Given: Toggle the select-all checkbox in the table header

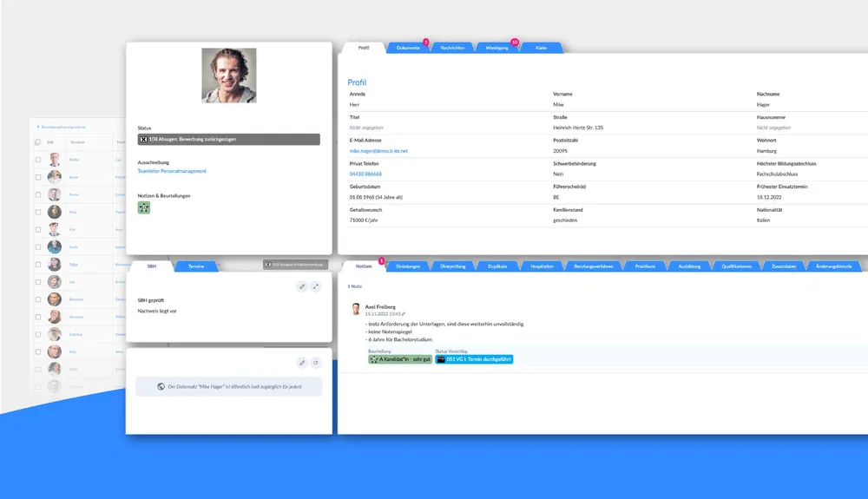Looking at the screenshot, I should pyautogui.click(x=37, y=141).
